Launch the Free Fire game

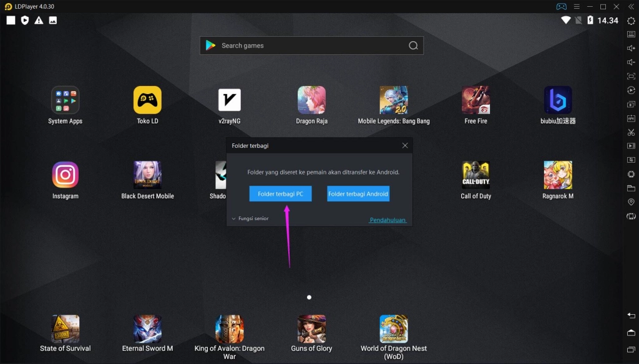[476, 105]
